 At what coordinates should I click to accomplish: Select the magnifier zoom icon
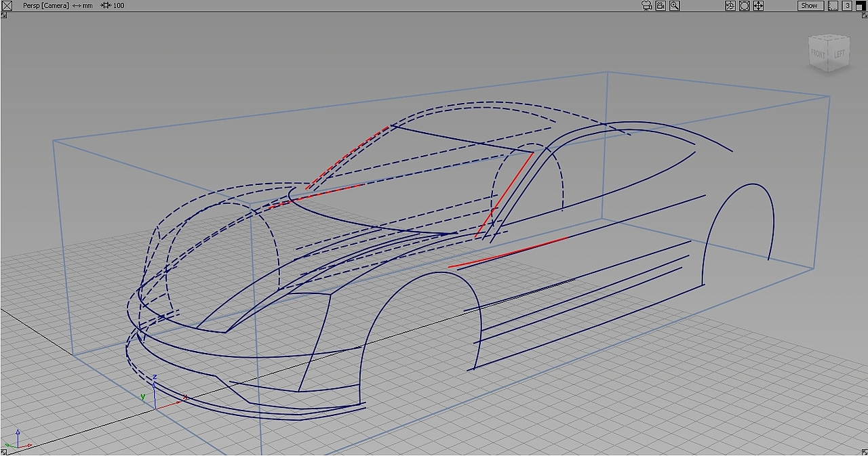[x=674, y=5]
